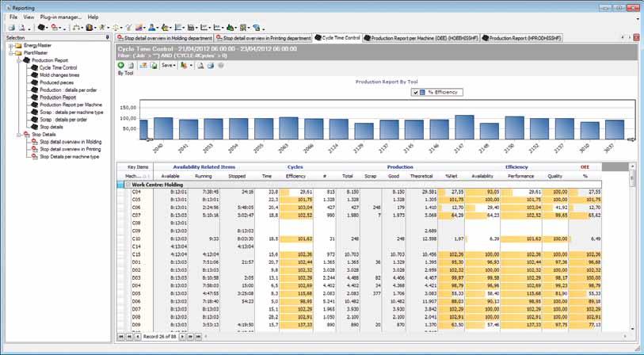The height and width of the screenshot is (355, 644).
Task: Click the green export sheet icon in the report toolbar
Action: click(x=153, y=65)
